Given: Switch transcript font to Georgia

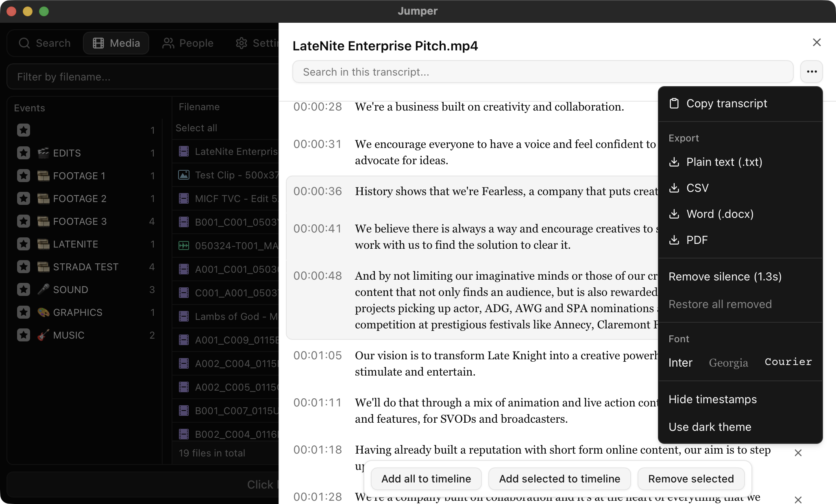Looking at the screenshot, I should [x=728, y=363].
